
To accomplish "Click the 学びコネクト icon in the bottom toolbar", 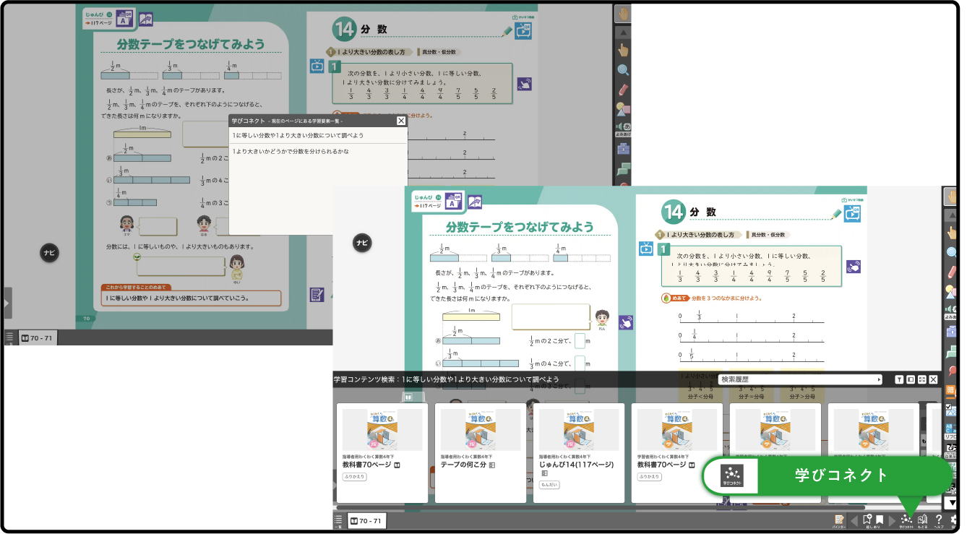I will (906, 520).
